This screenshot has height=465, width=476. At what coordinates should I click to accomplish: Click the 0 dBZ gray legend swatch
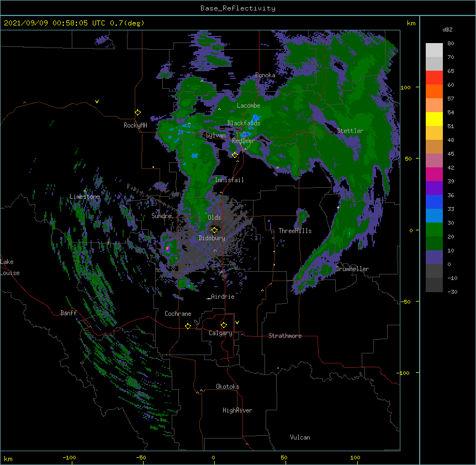434,271
